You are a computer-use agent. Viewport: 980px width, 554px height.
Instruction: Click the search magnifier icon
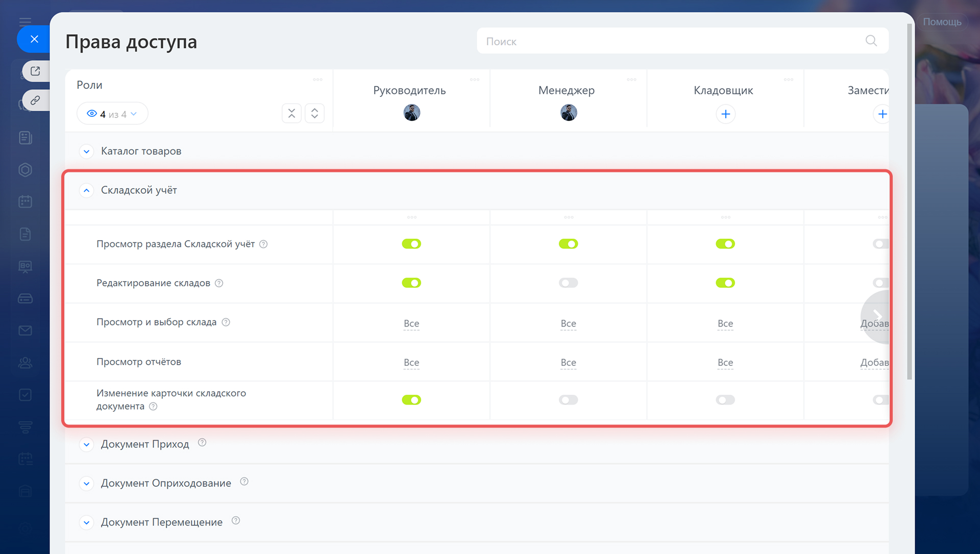pos(871,41)
